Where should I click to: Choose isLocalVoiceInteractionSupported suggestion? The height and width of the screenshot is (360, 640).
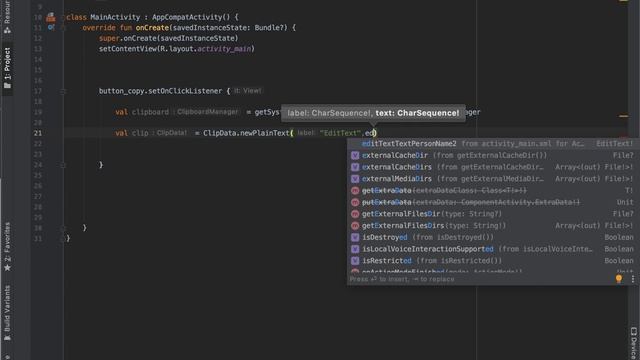tap(492, 249)
